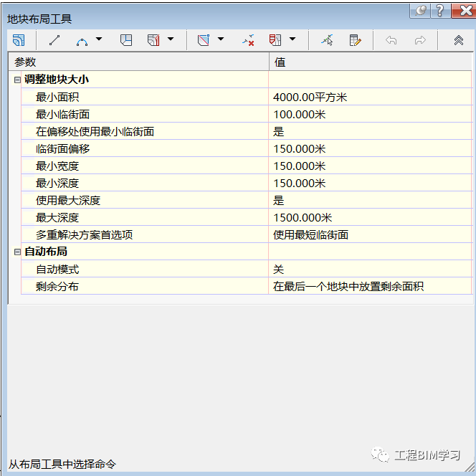Collapse the 自动布局 section
Image resolution: width=476 pixels, height=476 pixels.
[17, 252]
